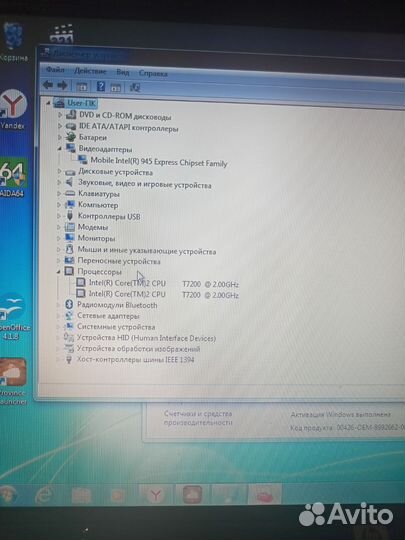Select Устройства HID (Human Interface Devices)
This screenshot has height=540, width=405.
pos(146,338)
